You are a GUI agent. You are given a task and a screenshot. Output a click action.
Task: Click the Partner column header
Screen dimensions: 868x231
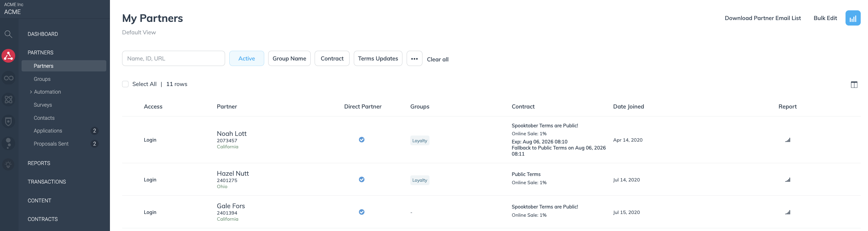pyautogui.click(x=227, y=107)
